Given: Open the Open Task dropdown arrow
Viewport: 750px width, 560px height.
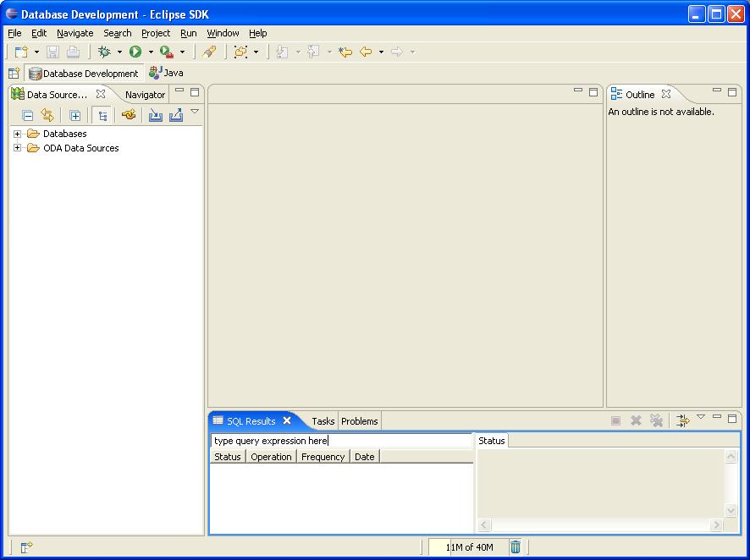Looking at the screenshot, I should coord(256,52).
